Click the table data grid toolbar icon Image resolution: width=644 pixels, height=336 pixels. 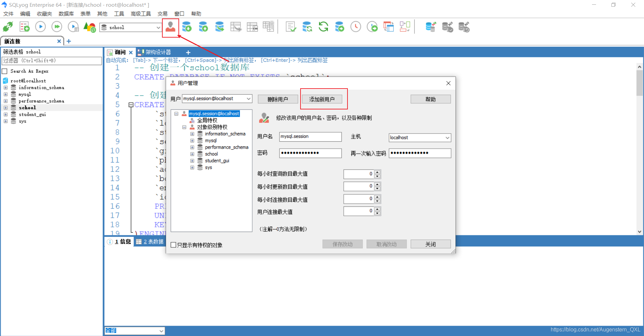coord(252,27)
